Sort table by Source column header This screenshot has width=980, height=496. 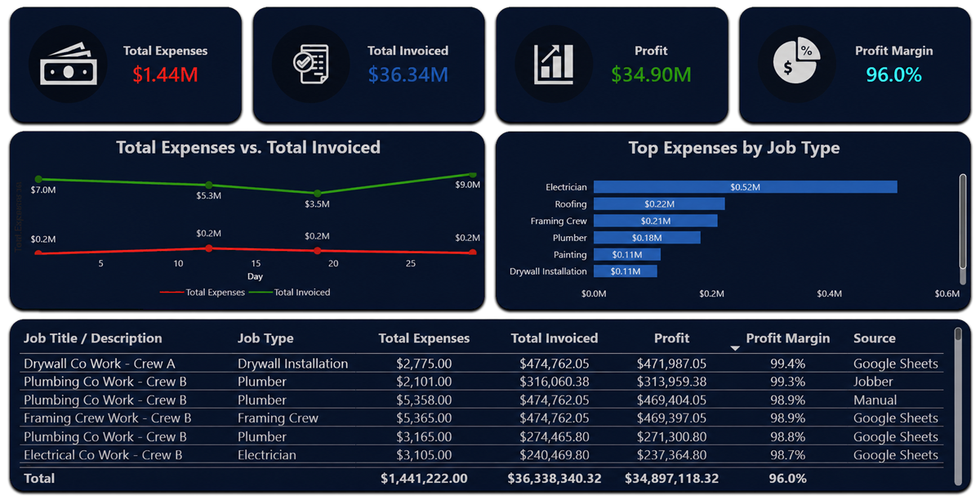[x=875, y=338]
